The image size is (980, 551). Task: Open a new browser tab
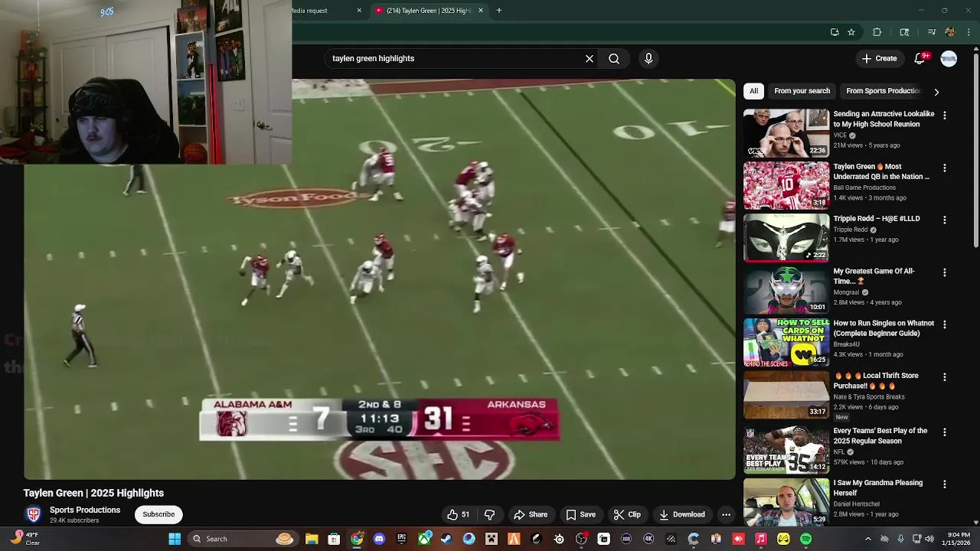[x=499, y=11]
